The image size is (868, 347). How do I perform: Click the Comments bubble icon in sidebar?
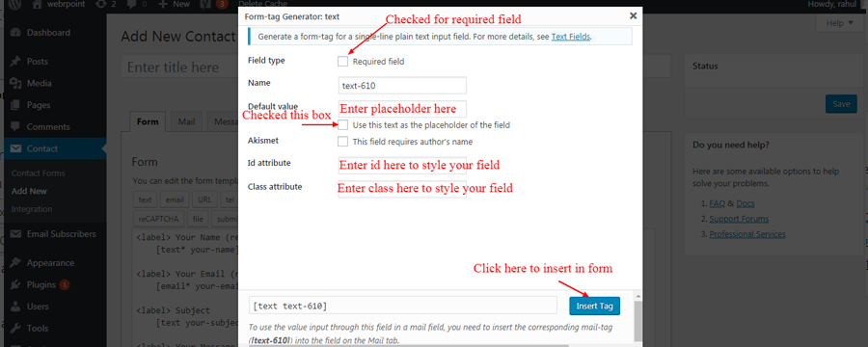(x=15, y=126)
